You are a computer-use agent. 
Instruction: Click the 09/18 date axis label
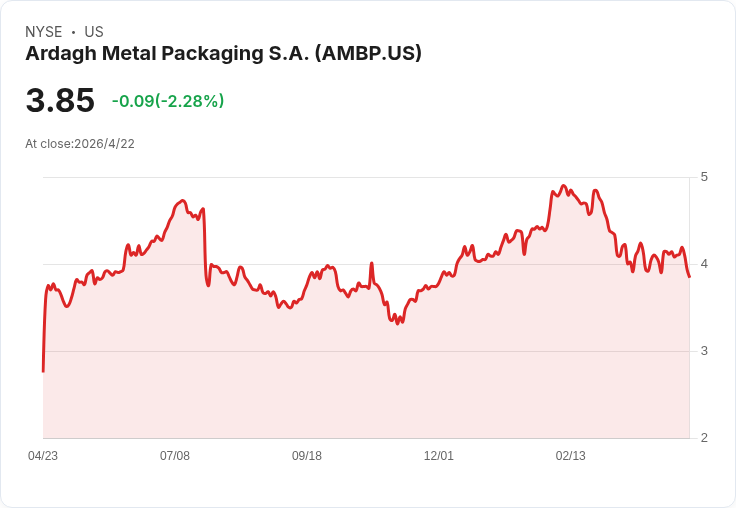[307, 456]
